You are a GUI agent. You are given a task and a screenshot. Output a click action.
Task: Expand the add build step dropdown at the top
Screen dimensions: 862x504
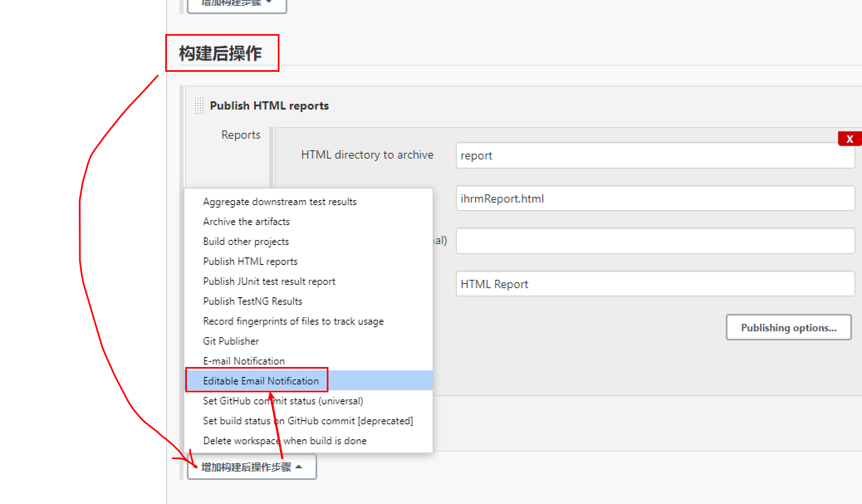click(x=237, y=4)
